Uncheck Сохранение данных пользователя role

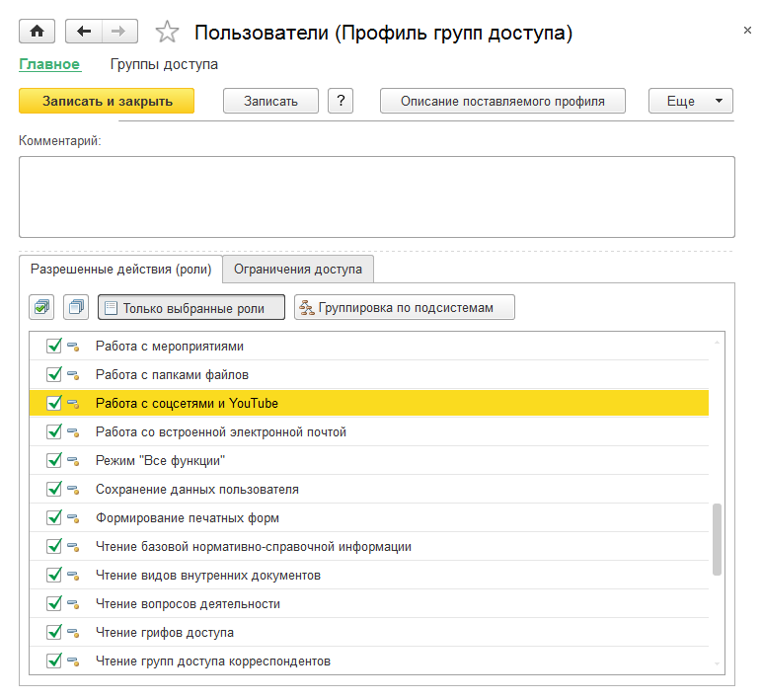(x=54, y=489)
